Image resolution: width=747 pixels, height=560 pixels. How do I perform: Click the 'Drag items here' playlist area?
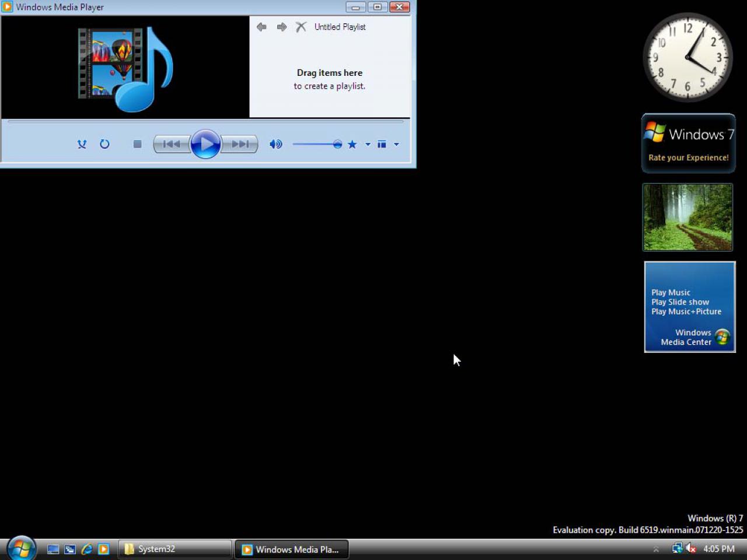coord(330,79)
